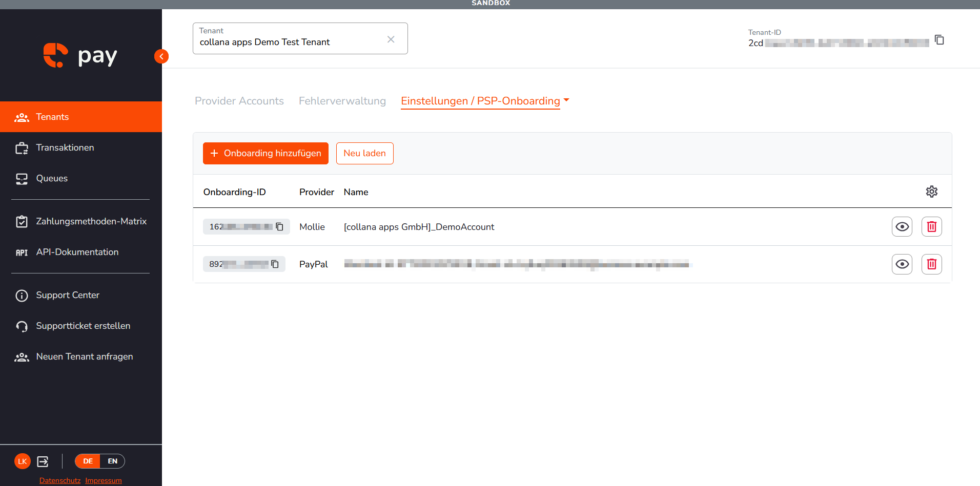This screenshot has height=486, width=980.
Task: Switch to the Provider Accounts tab
Action: (239, 101)
